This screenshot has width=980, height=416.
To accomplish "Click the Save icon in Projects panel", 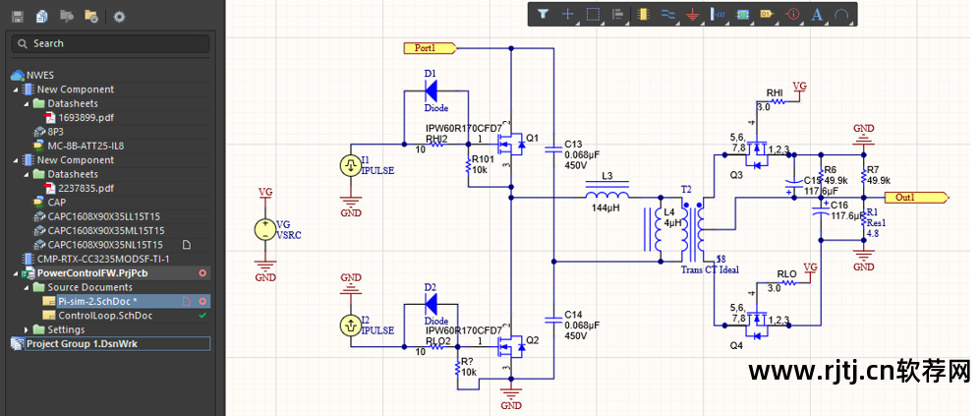I will [18, 17].
